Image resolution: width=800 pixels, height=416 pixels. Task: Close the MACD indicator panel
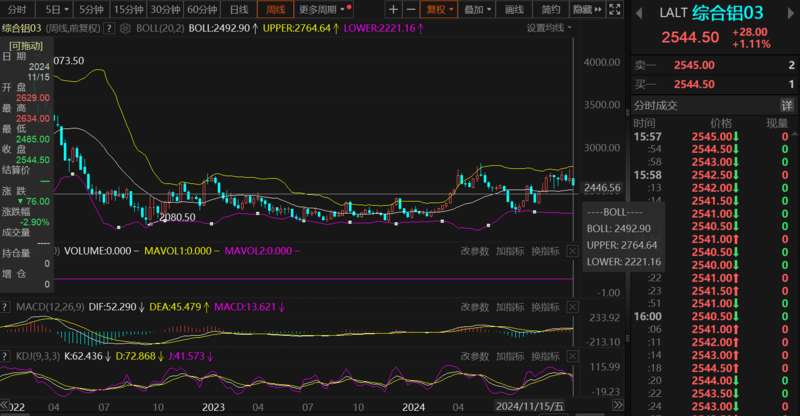[573, 307]
